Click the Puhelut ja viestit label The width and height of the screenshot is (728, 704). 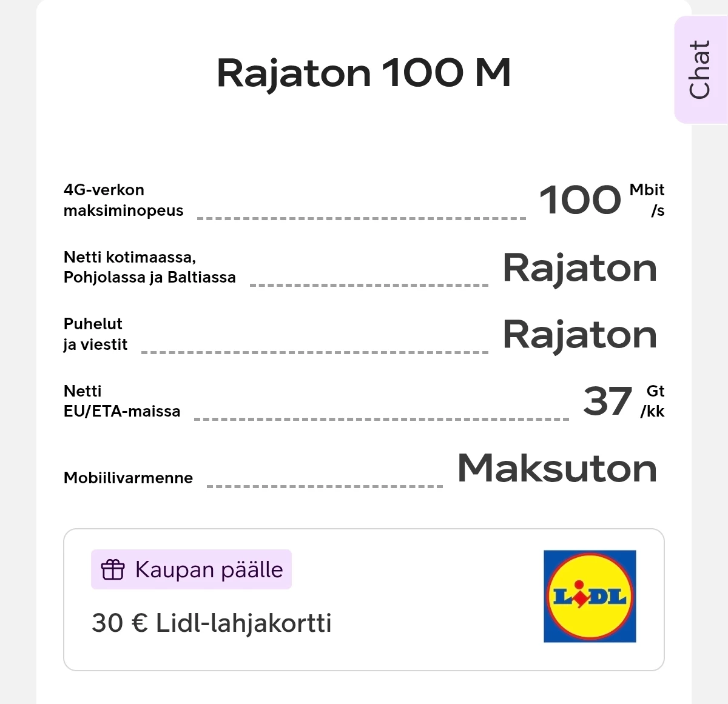[x=95, y=334]
